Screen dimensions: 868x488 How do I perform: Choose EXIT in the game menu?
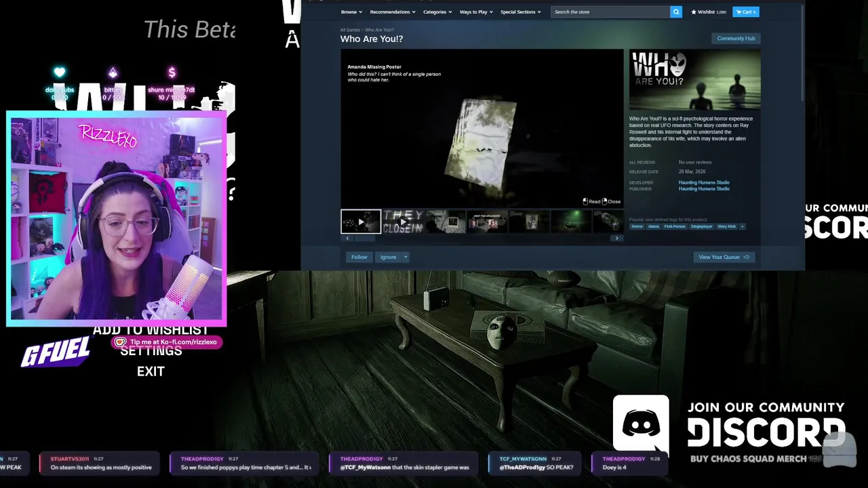[x=151, y=371]
